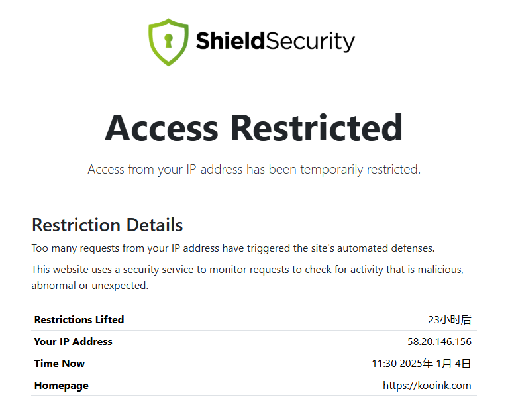Click the 11:30 2025年 1月 4日 timestamp
Screen dimensions: 508x420
(421, 363)
